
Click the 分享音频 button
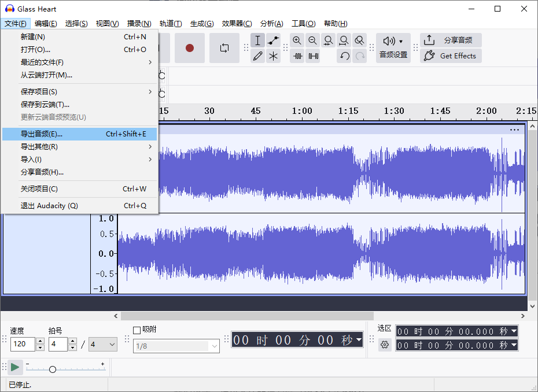(x=451, y=40)
